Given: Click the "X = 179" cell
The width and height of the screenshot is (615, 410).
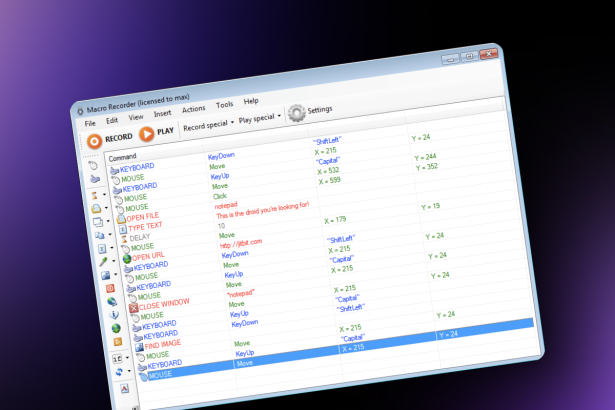Looking at the screenshot, I should (335, 220).
